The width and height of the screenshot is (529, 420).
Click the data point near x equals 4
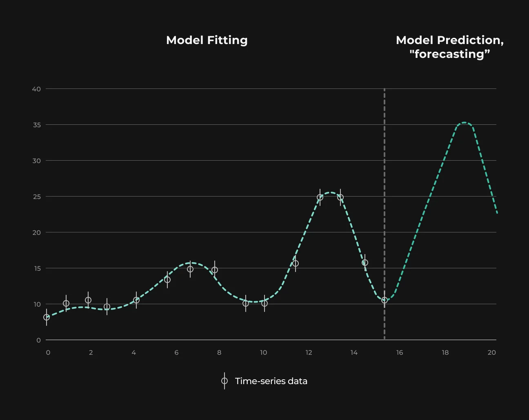click(x=136, y=300)
